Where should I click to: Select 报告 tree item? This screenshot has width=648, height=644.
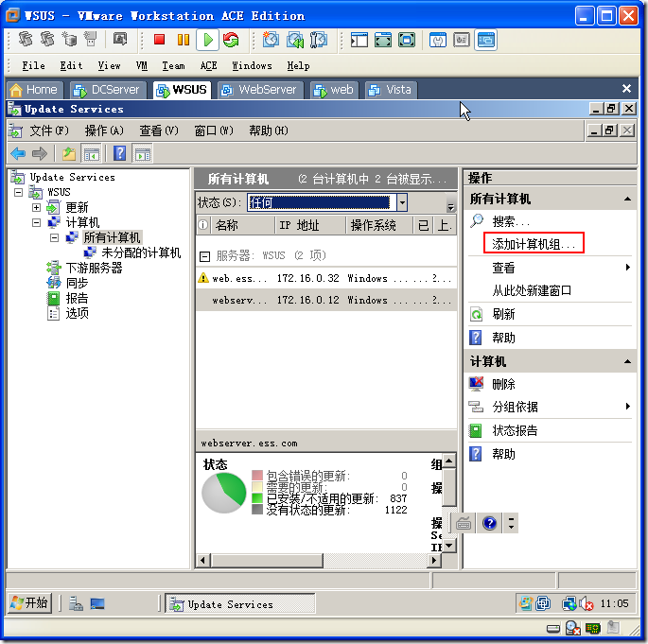[77, 298]
